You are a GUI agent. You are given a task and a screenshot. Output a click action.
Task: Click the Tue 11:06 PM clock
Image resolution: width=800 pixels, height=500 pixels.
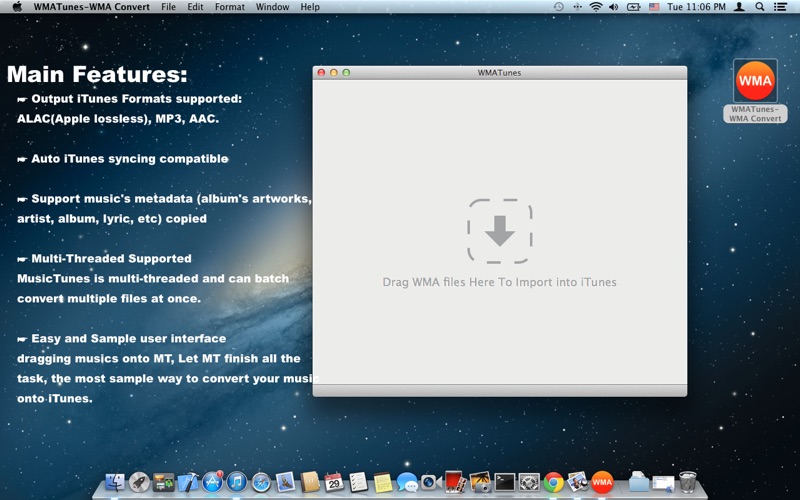696,7
